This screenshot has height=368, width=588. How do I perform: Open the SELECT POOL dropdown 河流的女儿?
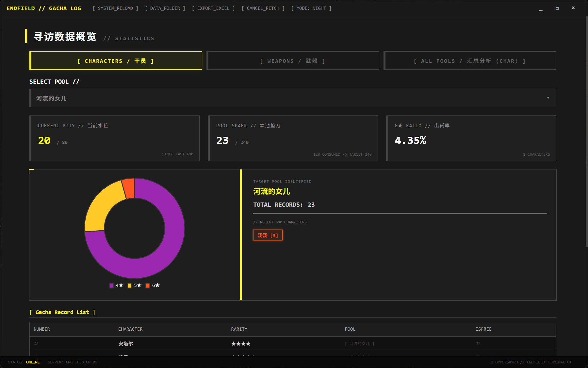(x=293, y=98)
